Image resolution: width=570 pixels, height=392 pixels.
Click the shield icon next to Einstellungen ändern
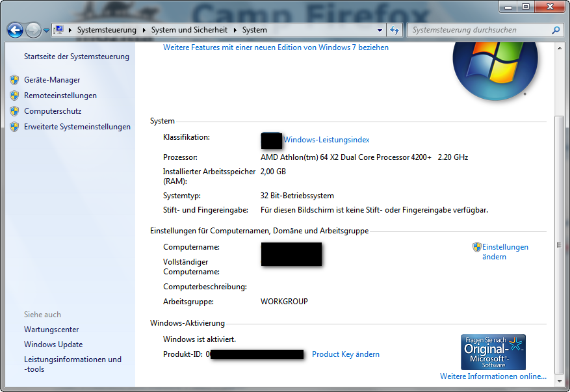[x=477, y=247]
